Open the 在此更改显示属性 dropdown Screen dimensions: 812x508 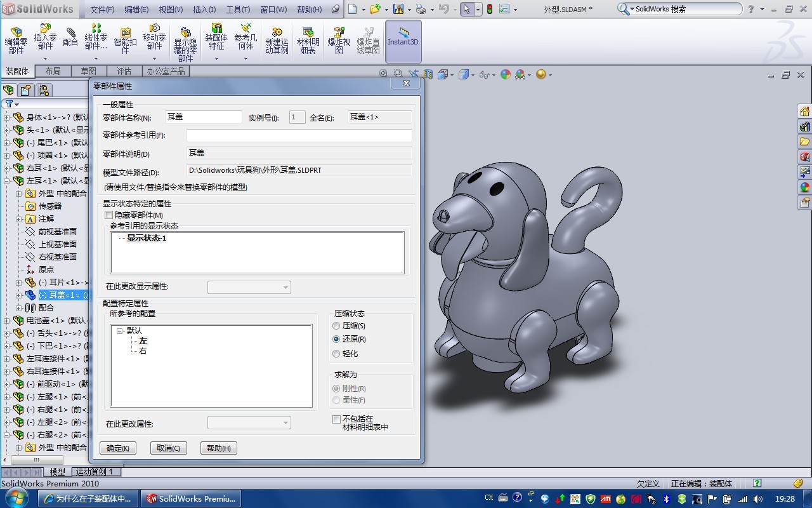[249, 287]
